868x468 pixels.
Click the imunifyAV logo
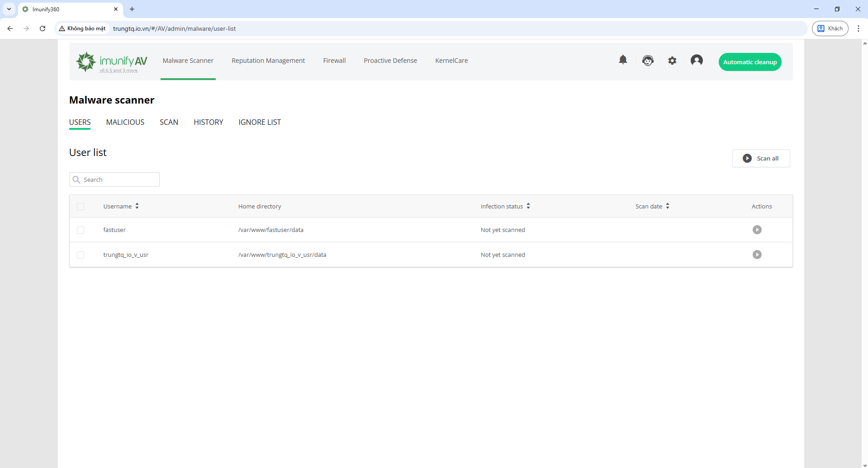pos(111,61)
